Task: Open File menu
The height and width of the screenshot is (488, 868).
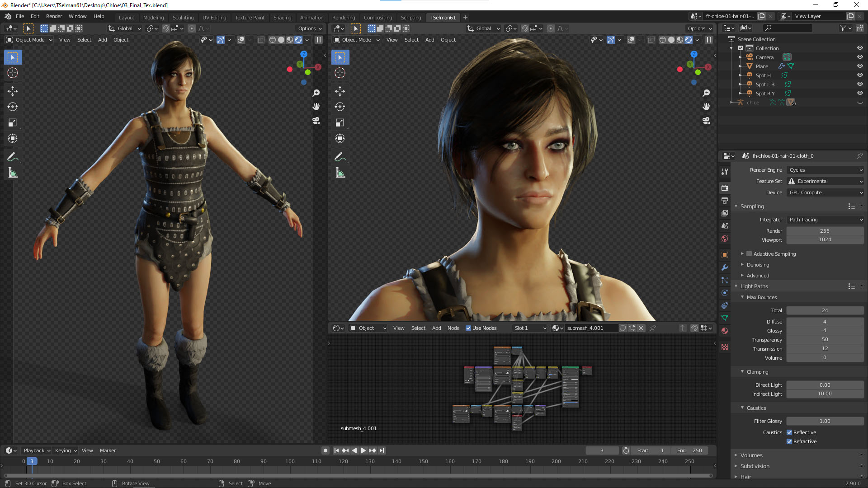Action: 20,16
